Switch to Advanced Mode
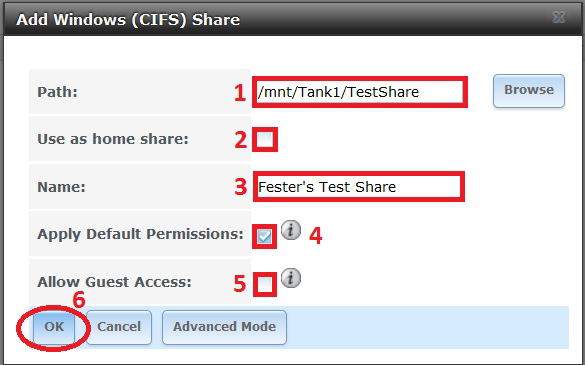Image resolution: width=585 pixels, height=365 pixels. pyautogui.click(x=224, y=327)
